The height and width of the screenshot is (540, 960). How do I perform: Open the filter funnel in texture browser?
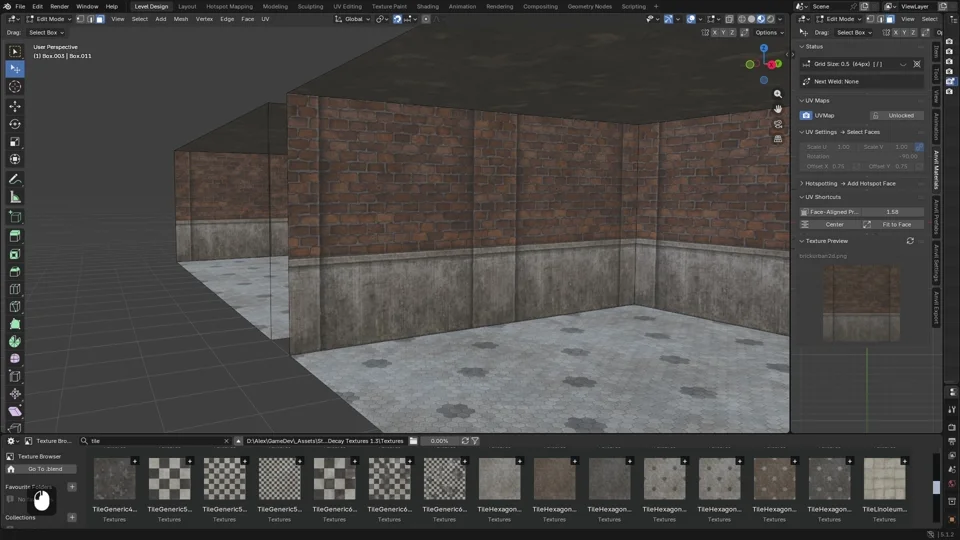[475, 441]
